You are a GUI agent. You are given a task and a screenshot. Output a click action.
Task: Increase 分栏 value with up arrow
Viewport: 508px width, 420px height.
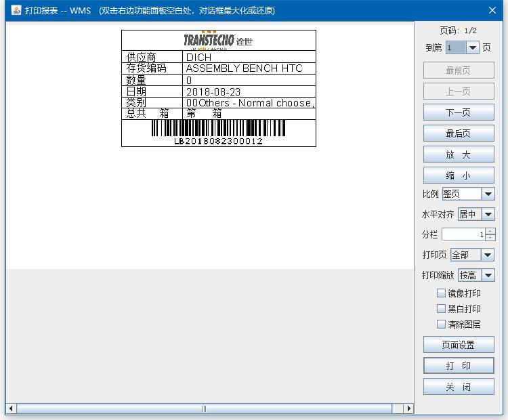490,232
